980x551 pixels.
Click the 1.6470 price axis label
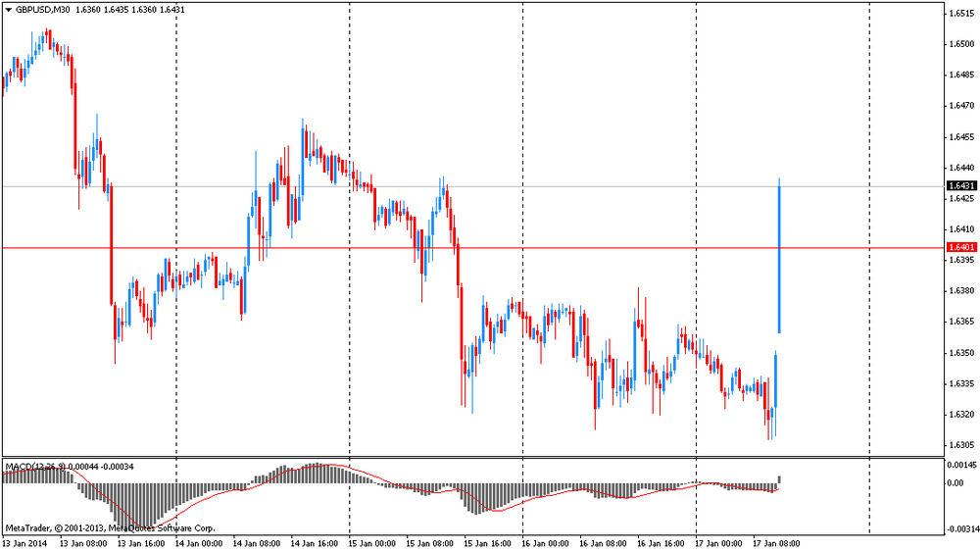pyautogui.click(x=960, y=105)
